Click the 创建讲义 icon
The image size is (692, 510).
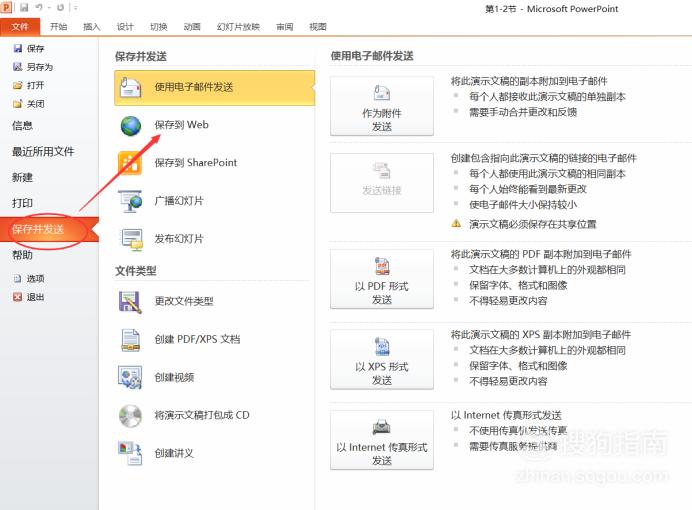130,454
